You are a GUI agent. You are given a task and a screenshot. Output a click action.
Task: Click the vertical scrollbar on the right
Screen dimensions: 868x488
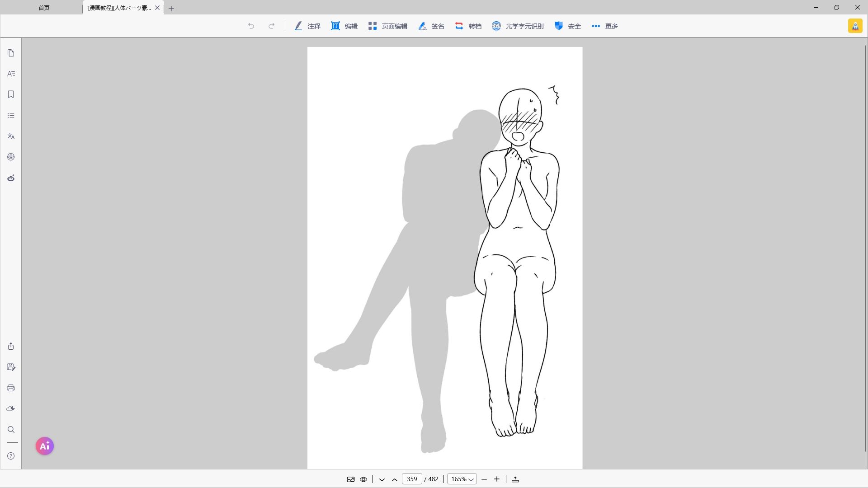[x=865, y=248]
